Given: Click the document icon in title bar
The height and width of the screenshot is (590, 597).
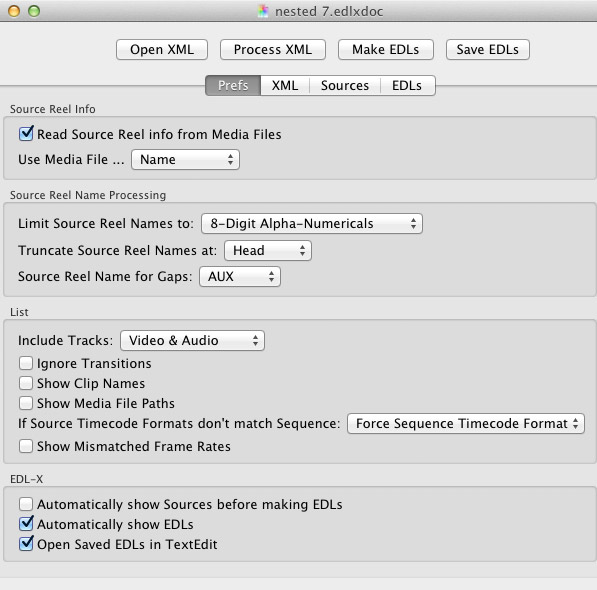Looking at the screenshot, I should (x=263, y=11).
